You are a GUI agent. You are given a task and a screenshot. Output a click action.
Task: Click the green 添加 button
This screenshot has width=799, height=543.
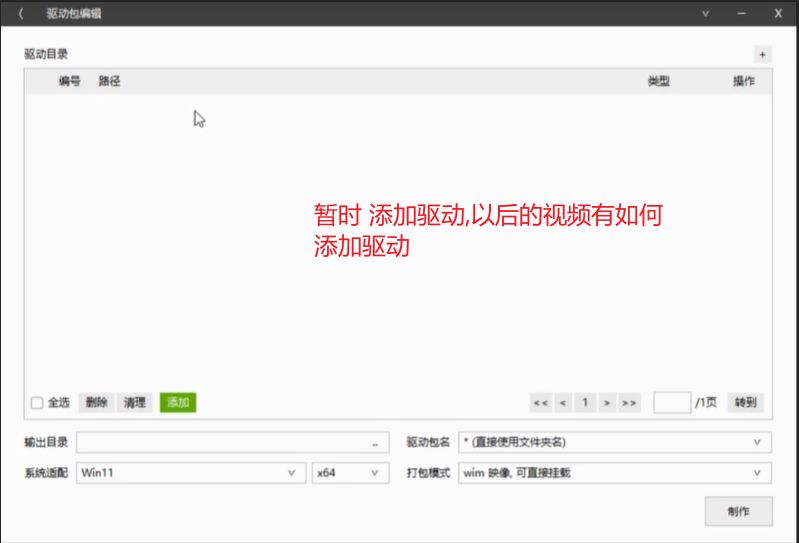pyautogui.click(x=178, y=403)
